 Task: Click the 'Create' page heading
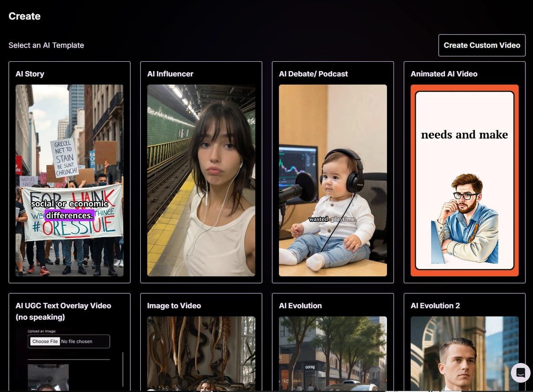point(24,16)
